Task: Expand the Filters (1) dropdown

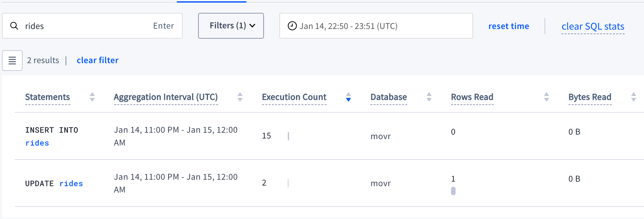Action: click(231, 26)
